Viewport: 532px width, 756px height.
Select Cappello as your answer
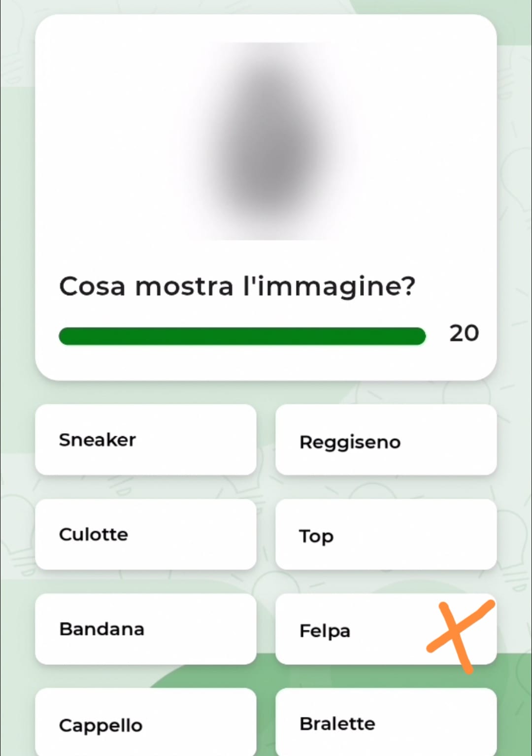click(x=145, y=722)
